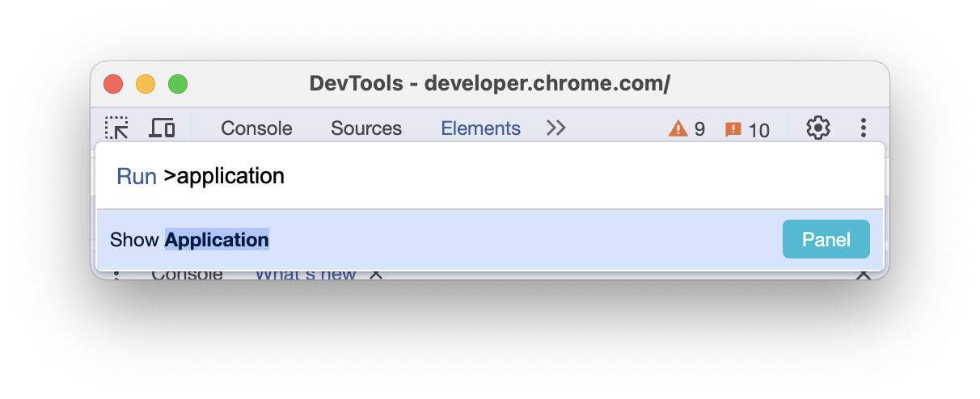Screen dimensions: 980x399
Task: Click into the Run command input field
Action: (x=517, y=176)
